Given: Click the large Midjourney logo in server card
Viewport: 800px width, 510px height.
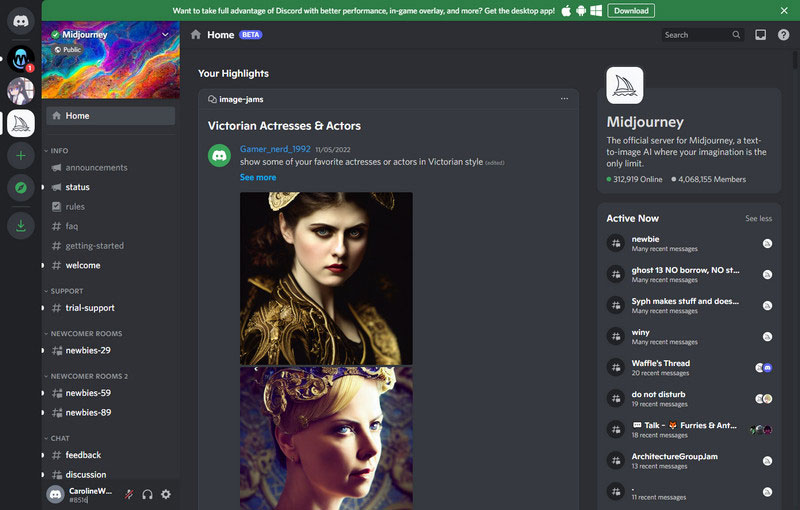Looking at the screenshot, I should pyautogui.click(x=624, y=85).
